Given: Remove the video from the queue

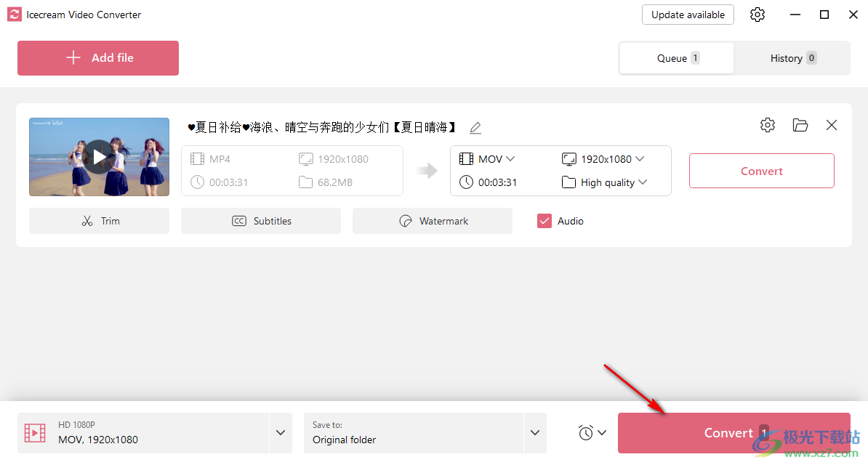Looking at the screenshot, I should click(832, 125).
